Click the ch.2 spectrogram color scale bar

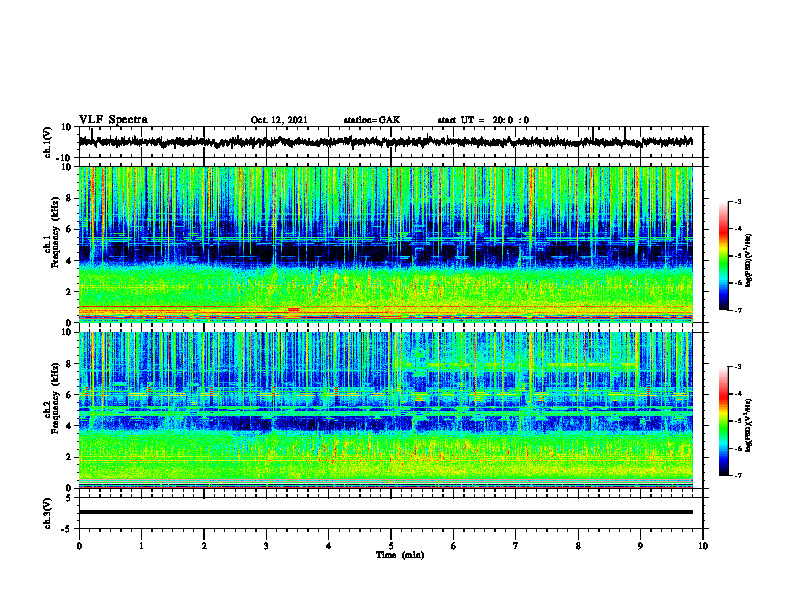(723, 421)
